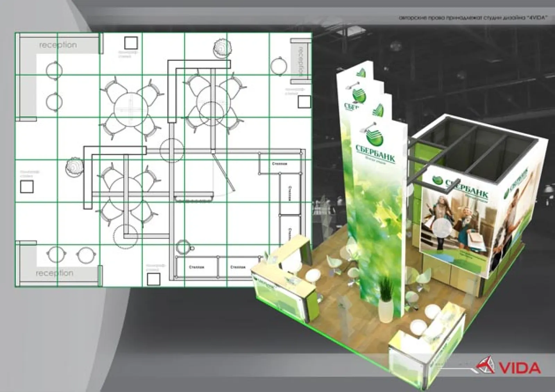Click the copyright text mentioning "4VIDA" studio

click(473, 17)
